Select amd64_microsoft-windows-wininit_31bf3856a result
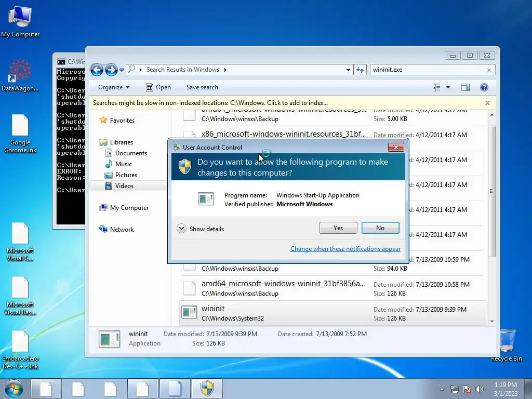This screenshot has height=399, width=532. (x=332, y=288)
